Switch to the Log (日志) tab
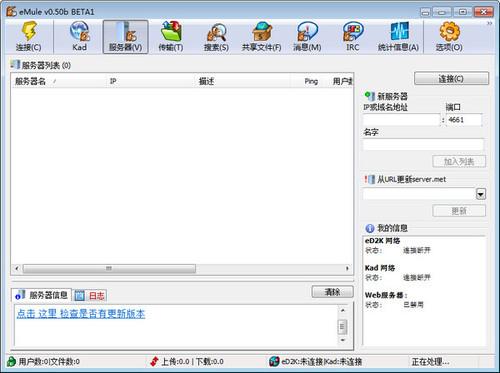The width and height of the screenshot is (500, 373). [90, 295]
